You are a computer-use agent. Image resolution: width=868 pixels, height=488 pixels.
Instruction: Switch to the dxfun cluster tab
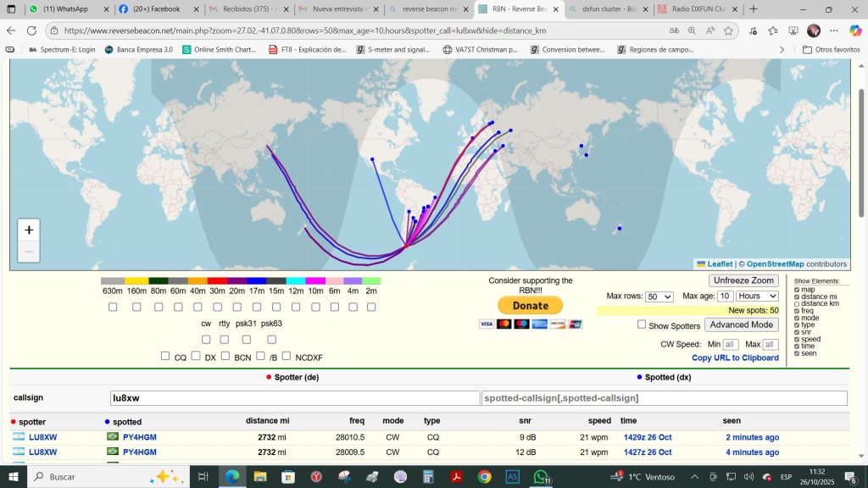tap(609, 9)
